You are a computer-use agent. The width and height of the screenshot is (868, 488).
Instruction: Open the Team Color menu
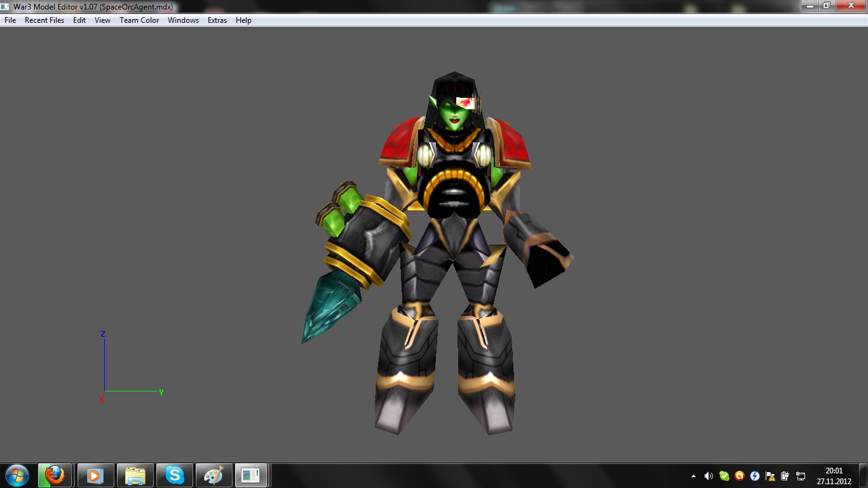(x=139, y=20)
